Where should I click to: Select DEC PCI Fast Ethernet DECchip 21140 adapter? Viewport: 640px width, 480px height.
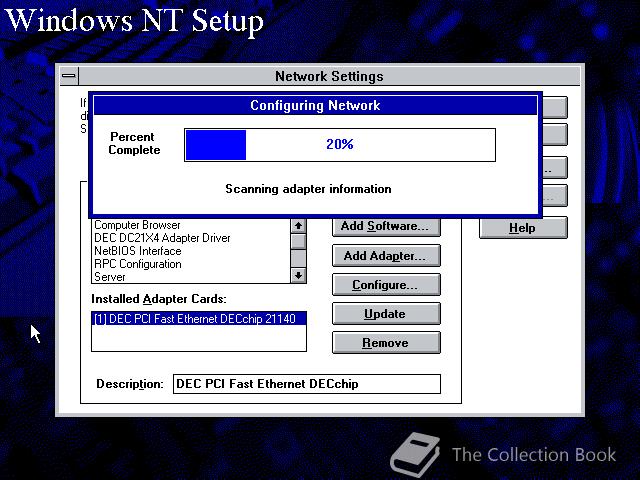point(199,319)
